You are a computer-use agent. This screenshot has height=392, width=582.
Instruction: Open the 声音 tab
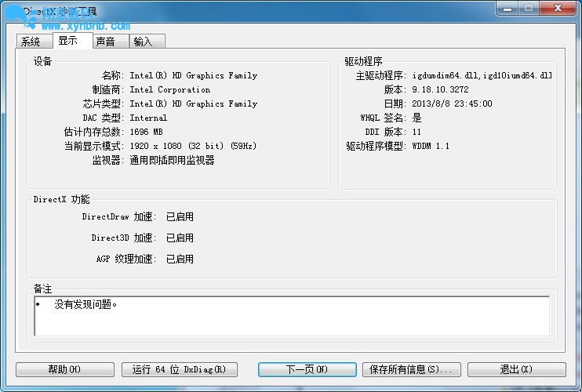point(111,42)
